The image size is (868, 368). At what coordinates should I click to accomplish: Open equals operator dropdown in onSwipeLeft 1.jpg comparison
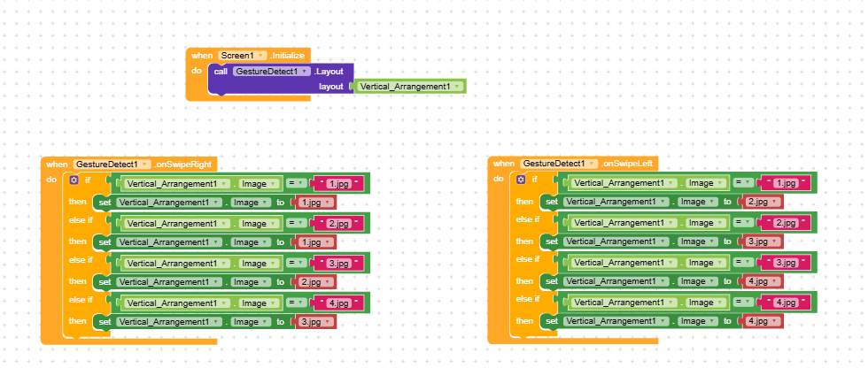click(x=743, y=183)
